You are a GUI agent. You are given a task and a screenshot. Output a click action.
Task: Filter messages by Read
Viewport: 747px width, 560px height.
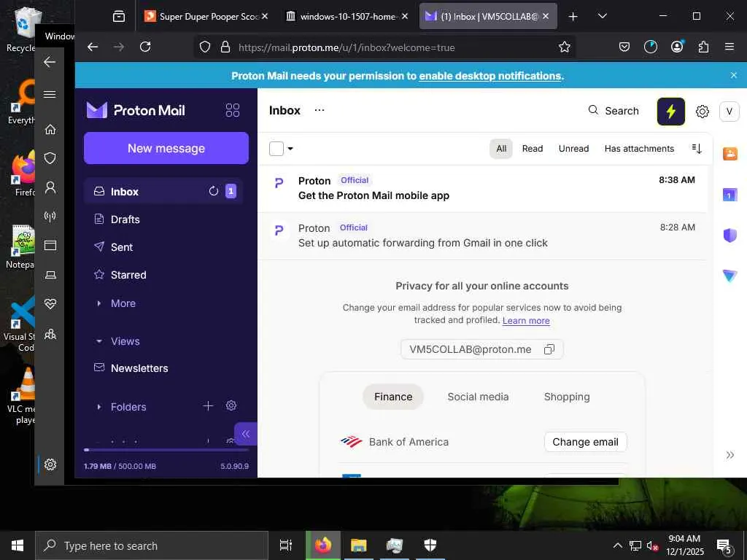(532, 149)
